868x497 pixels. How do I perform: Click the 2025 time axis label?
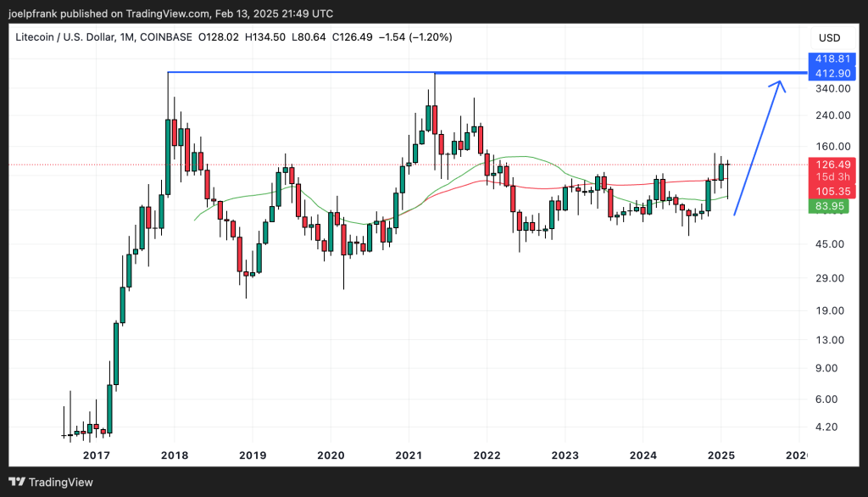pos(721,455)
